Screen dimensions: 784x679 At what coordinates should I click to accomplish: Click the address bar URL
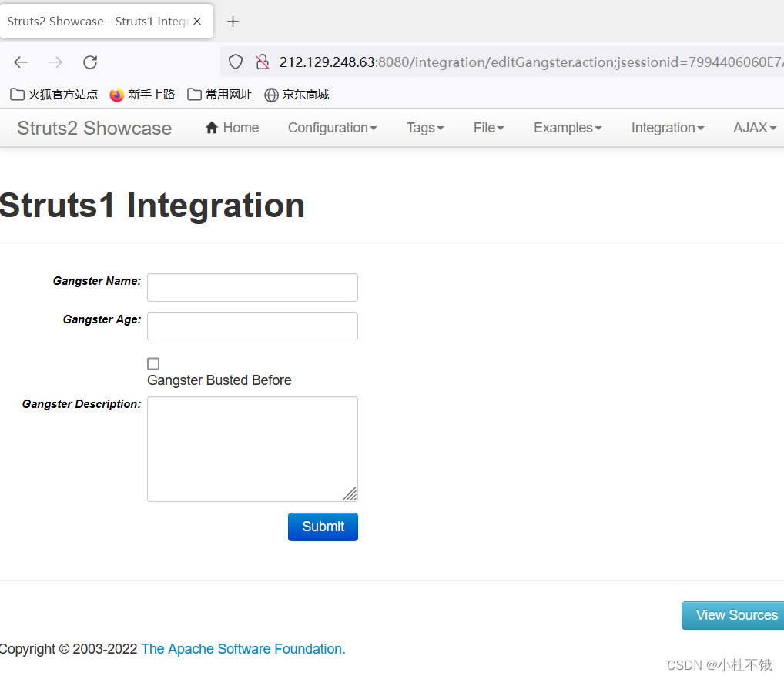coord(530,62)
